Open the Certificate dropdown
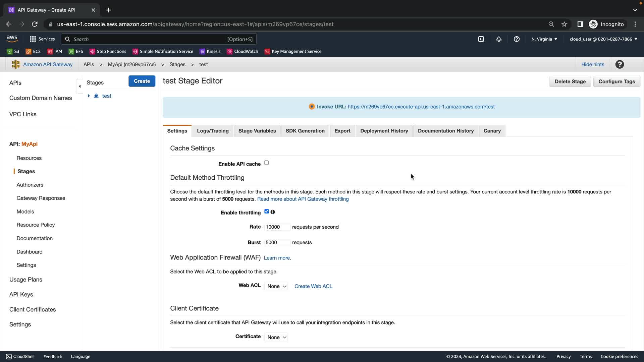The width and height of the screenshot is (644, 362). tap(276, 337)
